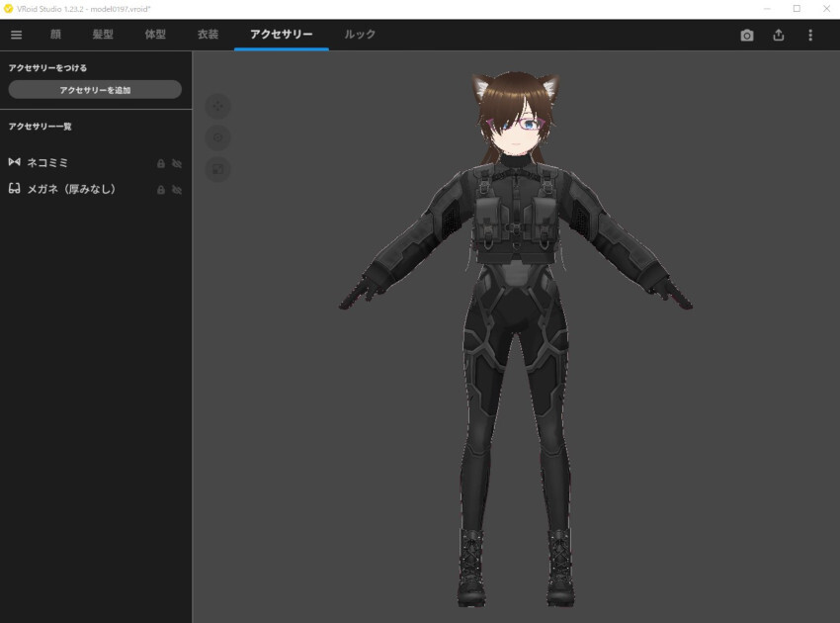Open the camera photo mode

[x=747, y=35]
